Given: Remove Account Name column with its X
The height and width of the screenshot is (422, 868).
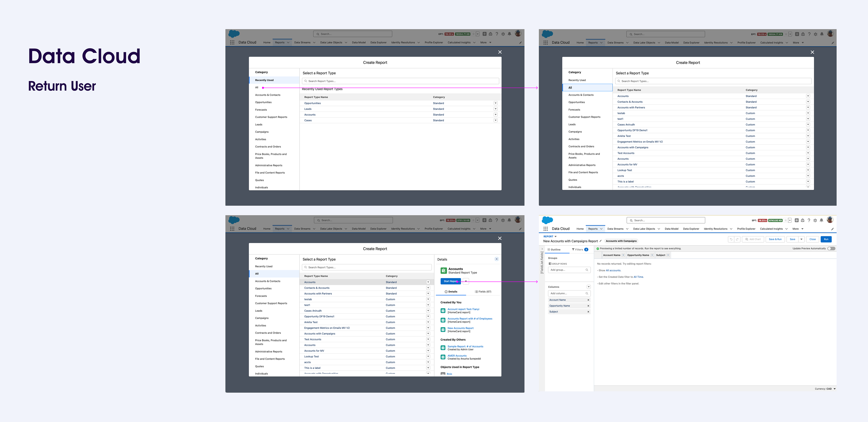Looking at the screenshot, I should 588,300.
